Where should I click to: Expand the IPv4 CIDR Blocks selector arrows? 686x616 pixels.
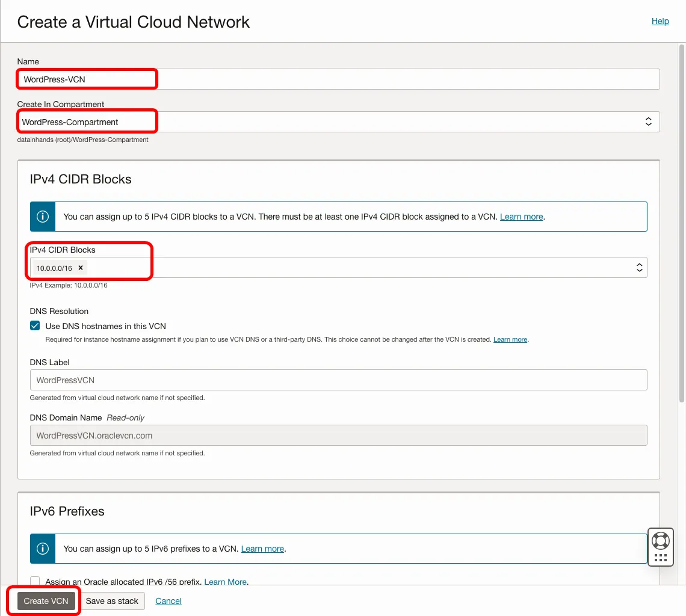click(x=639, y=267)
